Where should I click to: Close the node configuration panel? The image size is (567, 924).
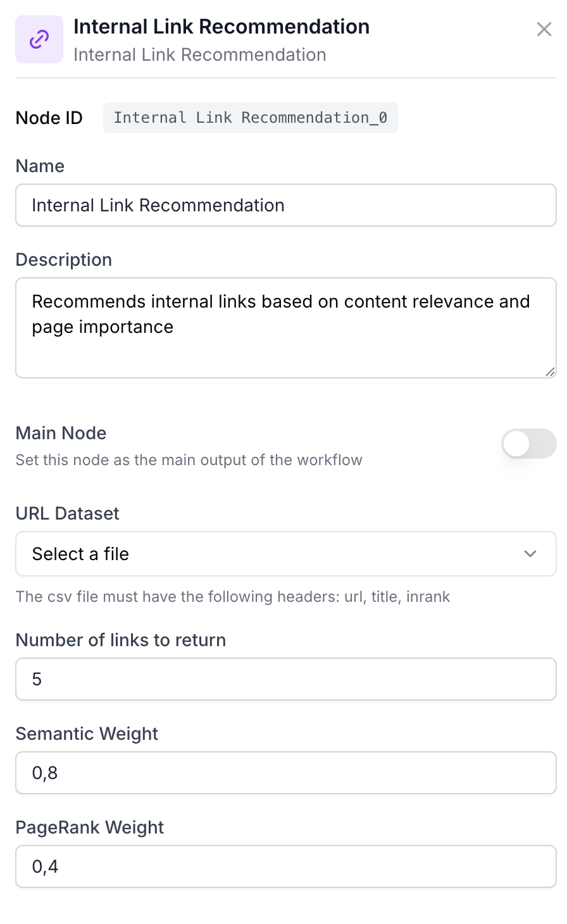pos(544,29)
